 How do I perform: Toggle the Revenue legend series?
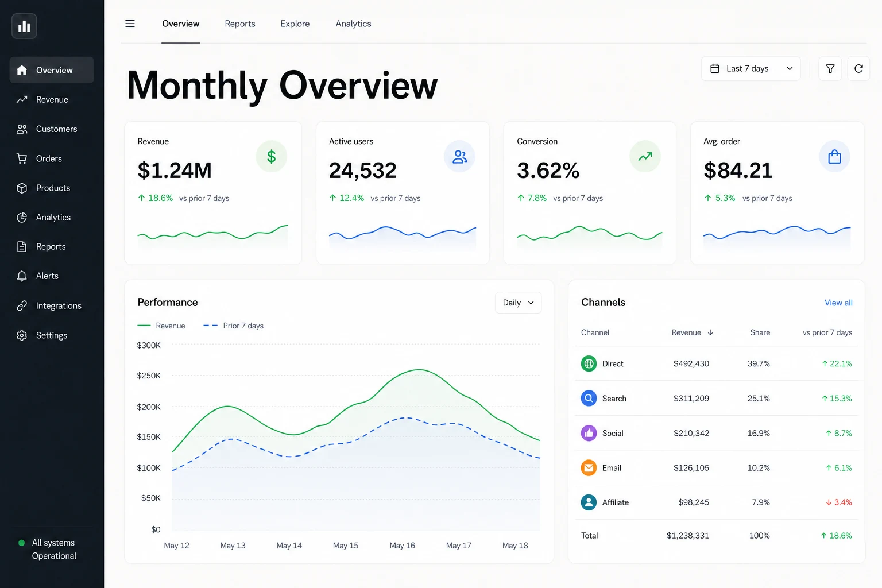161,326
